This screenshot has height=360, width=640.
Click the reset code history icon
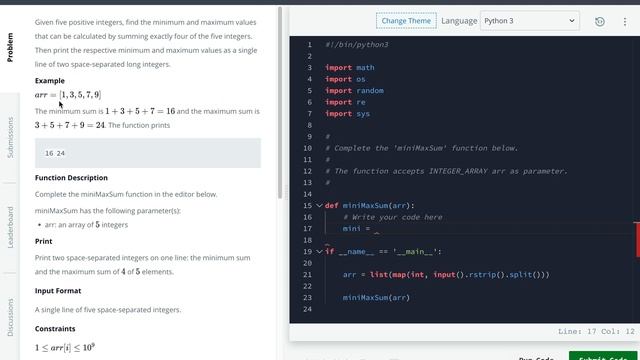pyautogui.click(x=600, y=22)
